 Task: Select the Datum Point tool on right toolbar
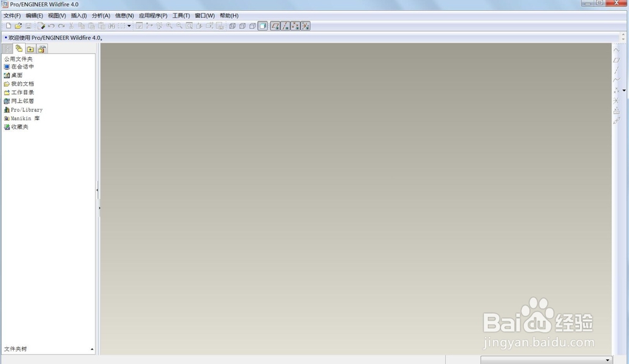[616, 91]
